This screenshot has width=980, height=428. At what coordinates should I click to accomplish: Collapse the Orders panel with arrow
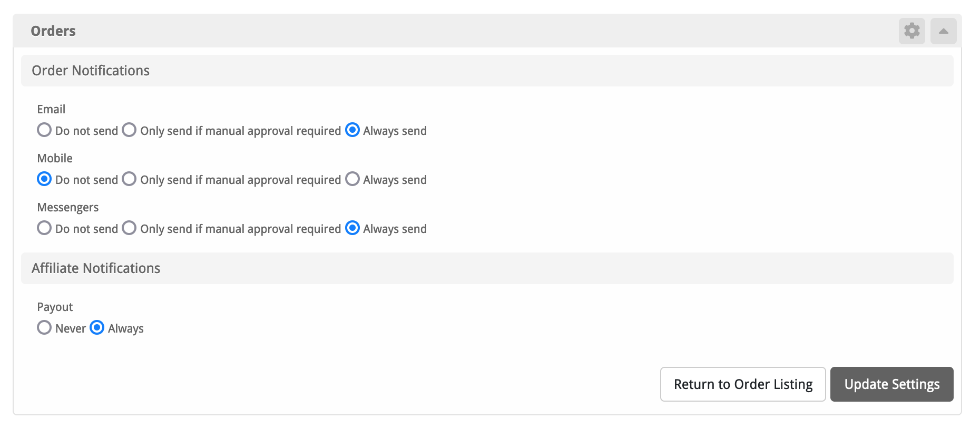pos(943,31)
